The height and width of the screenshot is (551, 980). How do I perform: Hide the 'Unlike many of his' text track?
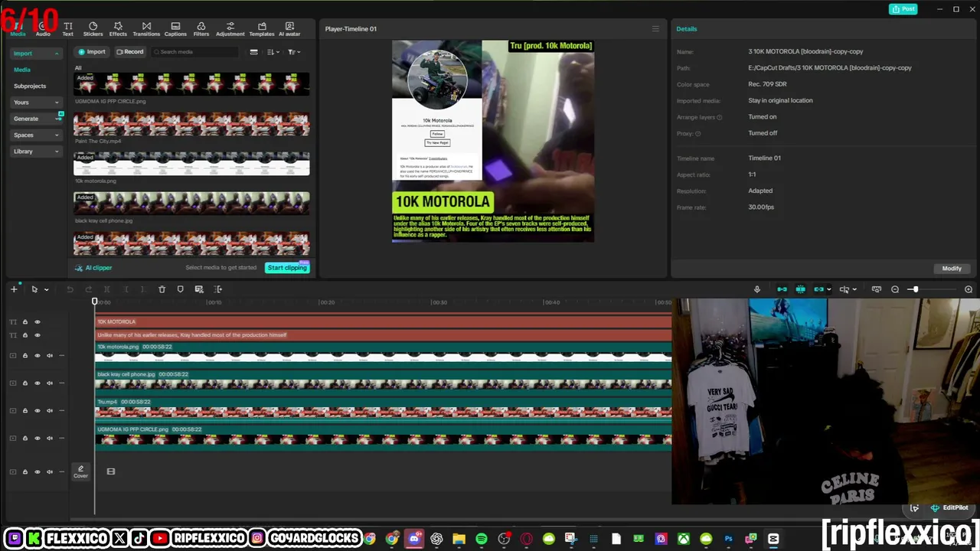pyautogui.click(x=37, y=335)
